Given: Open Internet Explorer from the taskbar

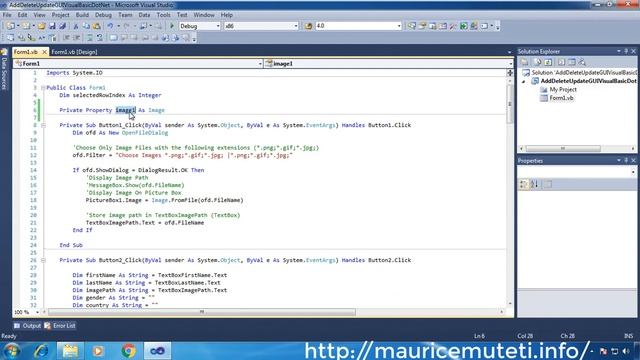Looking at the screenshot, I should pyautogui.click(x=41, y=351).
